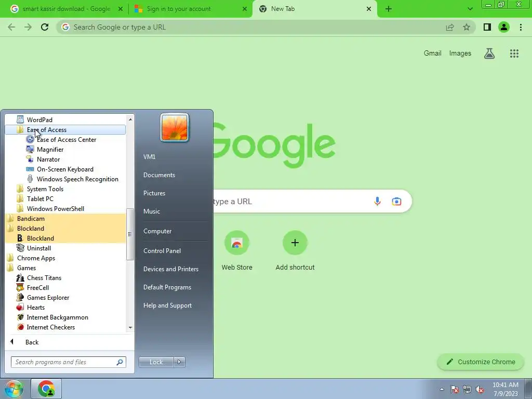Open Chess Titans
Image resolution: width=532 pixels, height=399 pixels.
(44, 277)
